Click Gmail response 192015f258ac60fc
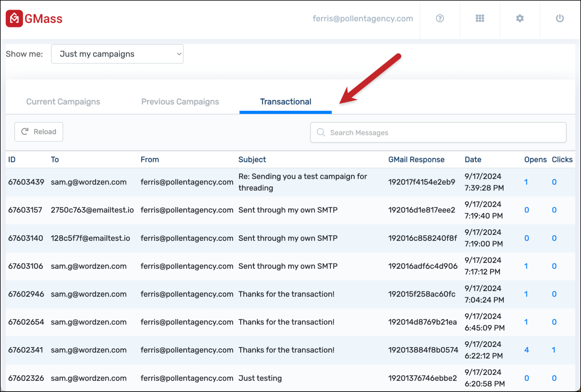 click(422, 294)
